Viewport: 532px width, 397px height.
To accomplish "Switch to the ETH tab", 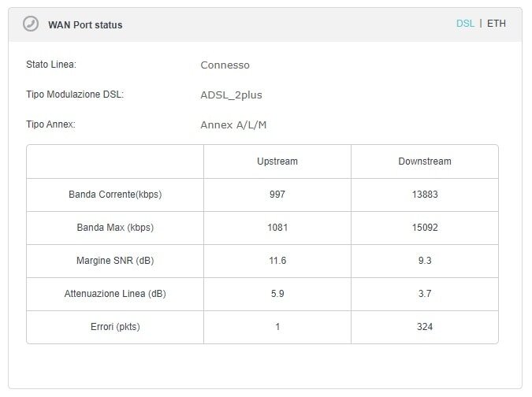I will pos(497,24).
